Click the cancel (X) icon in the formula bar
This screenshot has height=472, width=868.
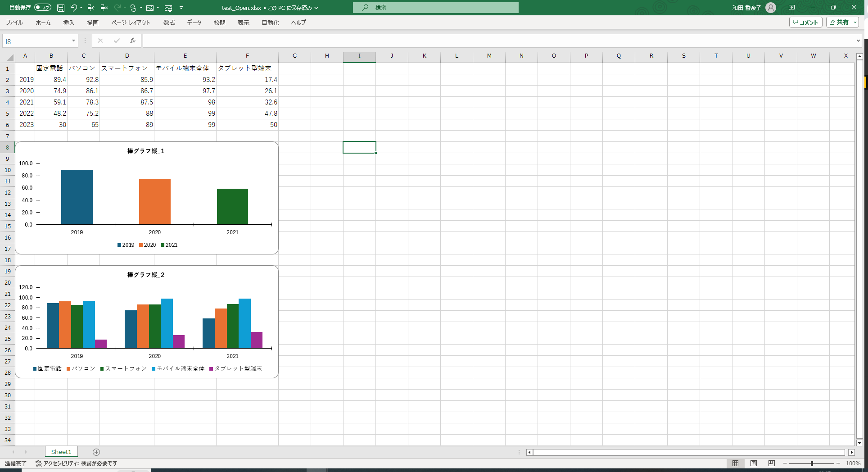(100, 41)
